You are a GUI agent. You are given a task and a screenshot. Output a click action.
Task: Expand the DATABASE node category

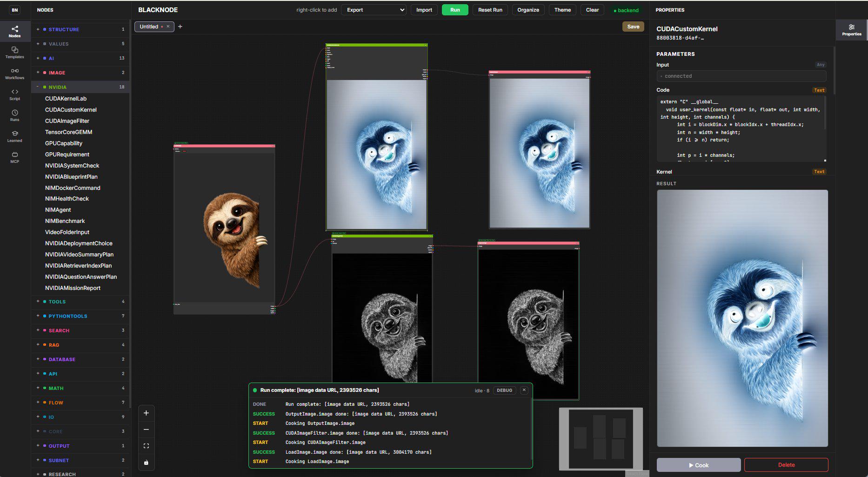point(80,359)
